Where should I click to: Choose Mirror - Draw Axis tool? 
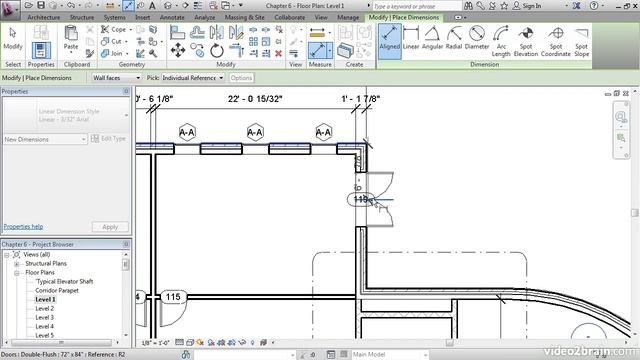236,32
